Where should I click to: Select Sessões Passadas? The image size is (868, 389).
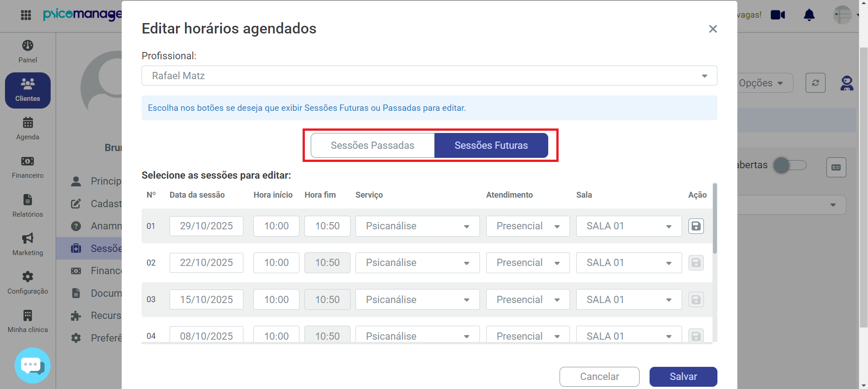[x=372, y=145]
